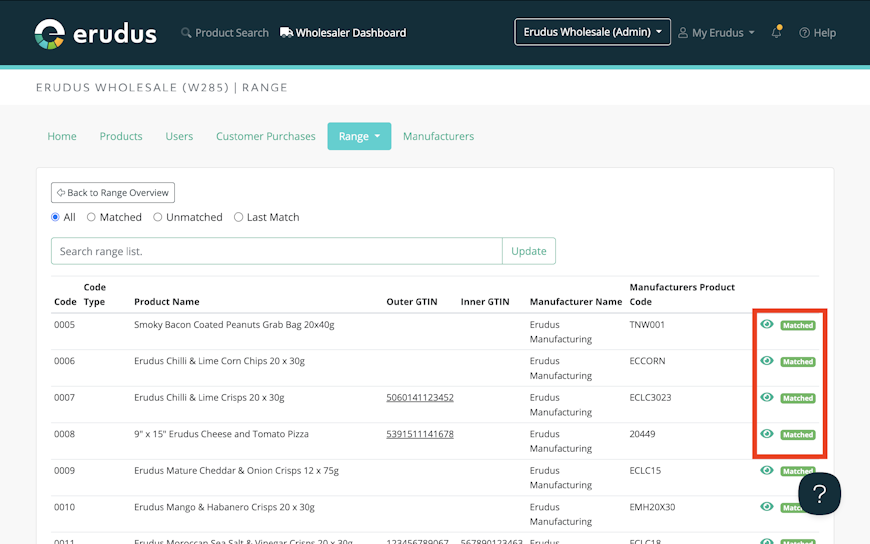Viewport: 870px width, 544px height.
Task: View product 0007 eye icon
Action: pos(767,397)
